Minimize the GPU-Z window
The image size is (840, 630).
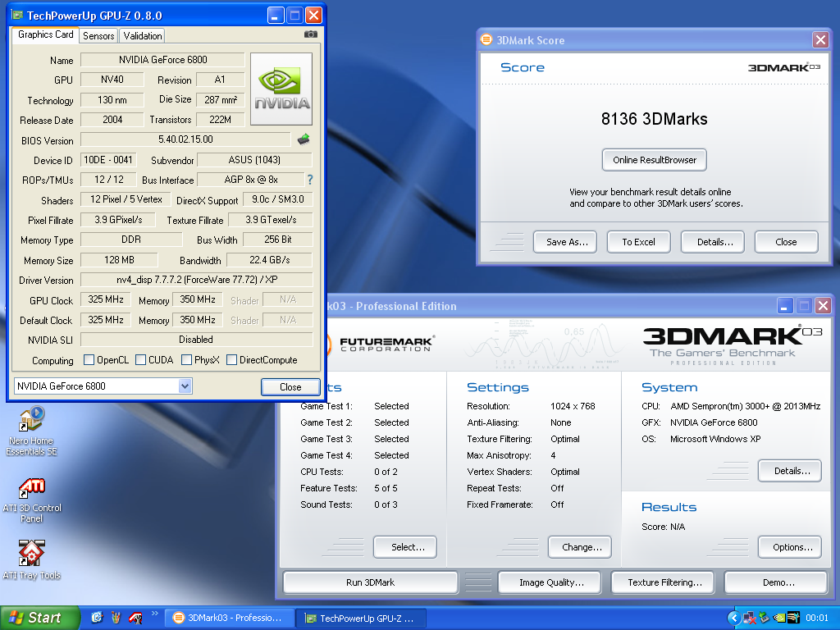tap(276, 15)
